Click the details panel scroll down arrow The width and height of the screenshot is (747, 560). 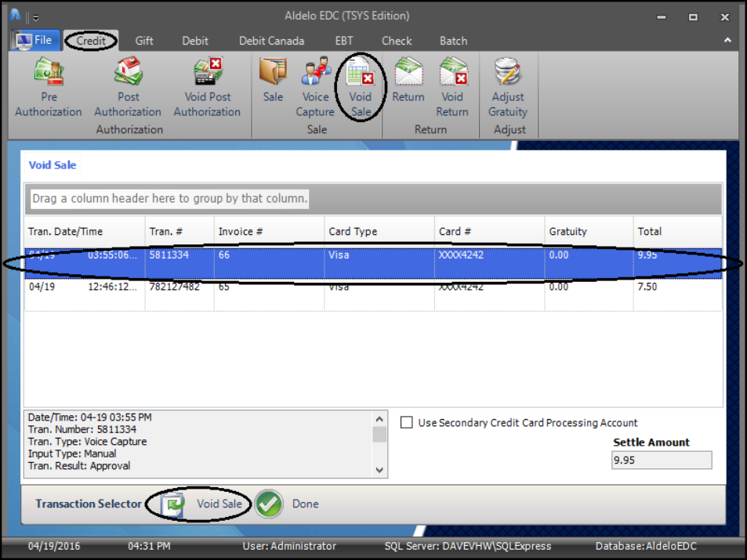click(x=379, y=470)
